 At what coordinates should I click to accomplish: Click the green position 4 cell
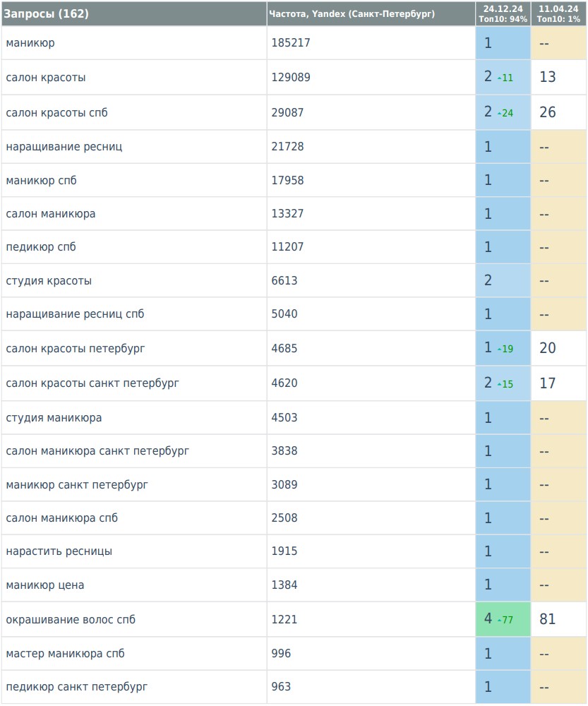coord(503,619)
